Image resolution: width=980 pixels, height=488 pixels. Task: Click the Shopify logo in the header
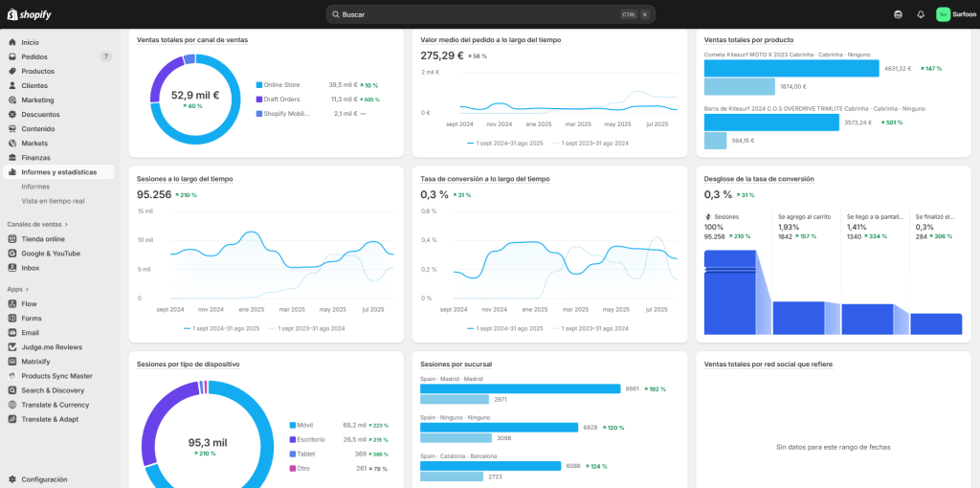point(29,14)
